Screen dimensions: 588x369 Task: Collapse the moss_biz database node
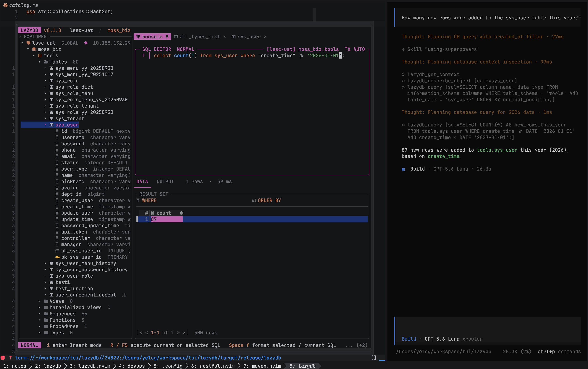tap(28, 49)
